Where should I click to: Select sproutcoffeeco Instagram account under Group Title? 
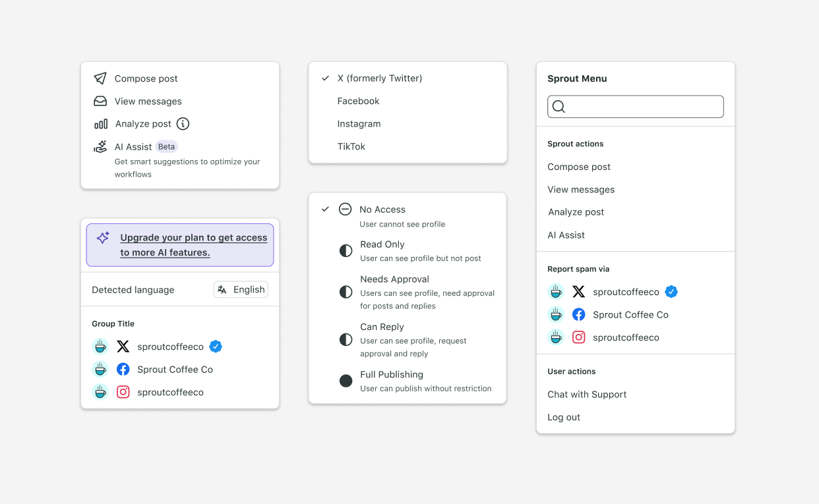pyautogui.click(x=180, y=392)
